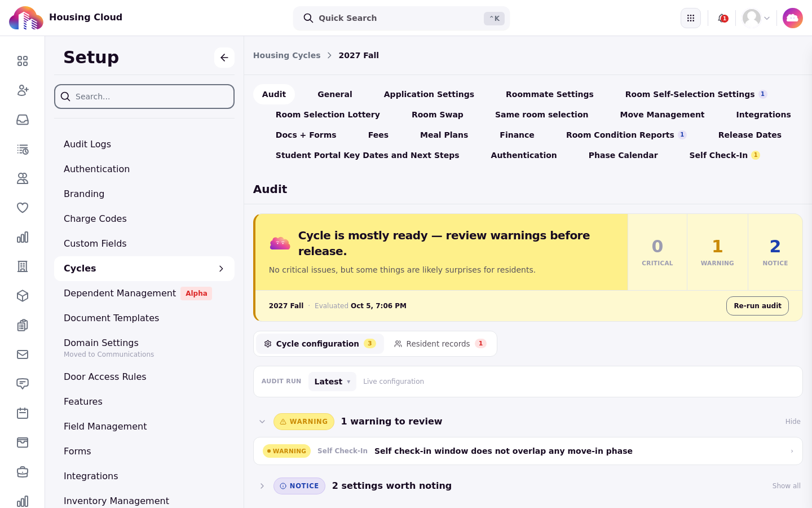Open Door Access Rules in Setup
The width and height of the screenshot is (812, 508).
click(x=144, y=377)
